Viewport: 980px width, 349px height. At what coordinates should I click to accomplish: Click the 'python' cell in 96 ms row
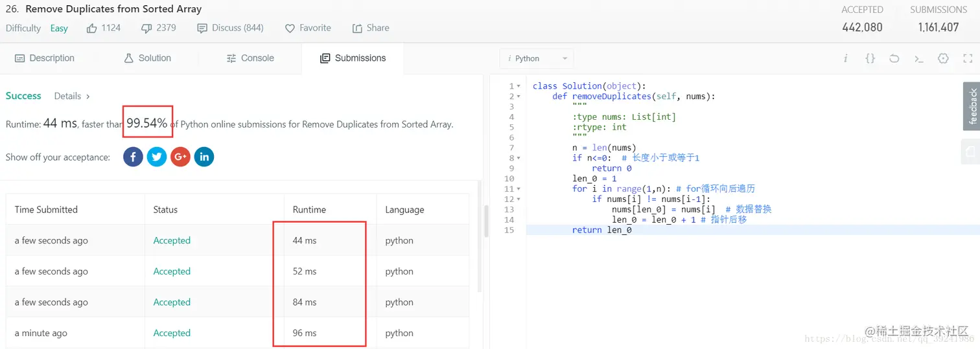tap(399, 333)
